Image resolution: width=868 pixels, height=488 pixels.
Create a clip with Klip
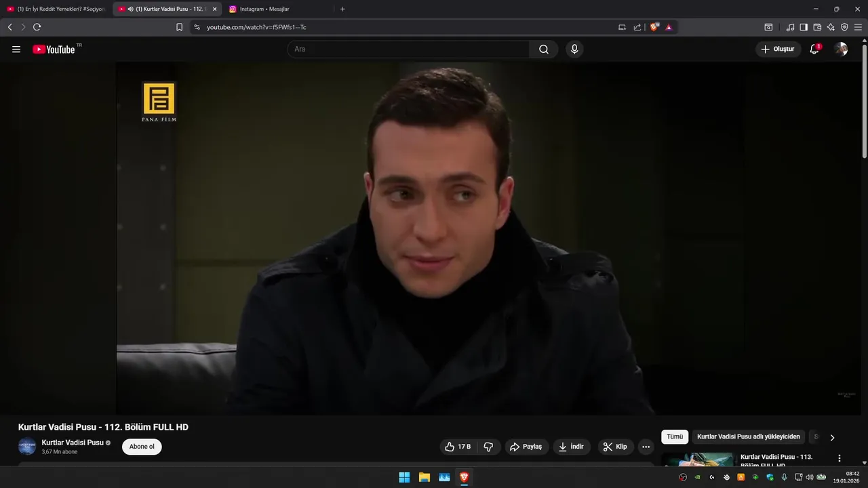click(615, 447)
